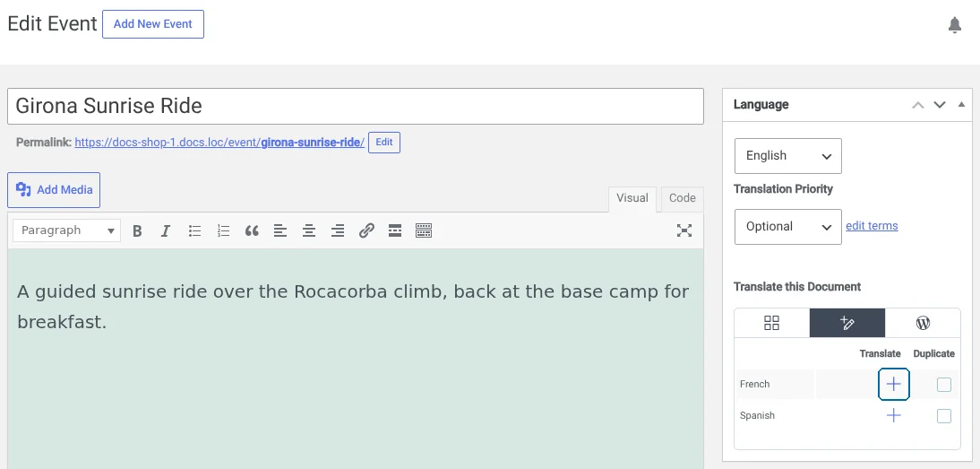Viewport: 980px width, 469px height.
Task: Switch to the Code editor tab
Action: [682, 198]
